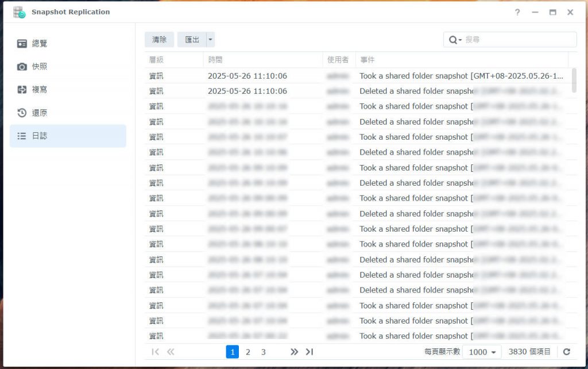Go to the 還原 recovery icon
588x369 pixels.
22,113
